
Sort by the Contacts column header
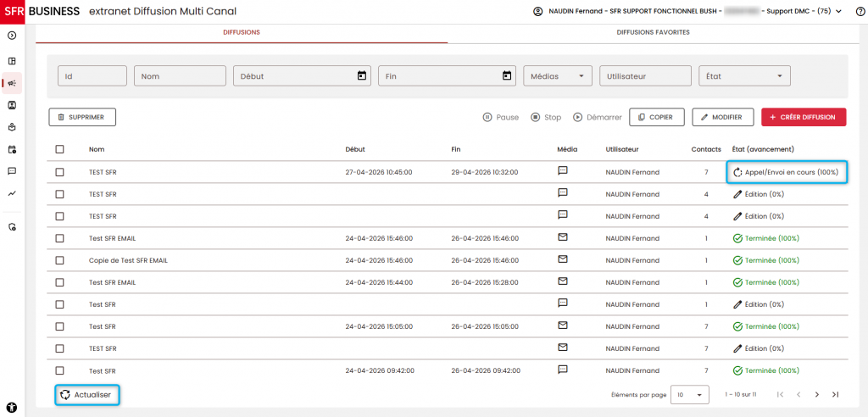click(706, 149)
